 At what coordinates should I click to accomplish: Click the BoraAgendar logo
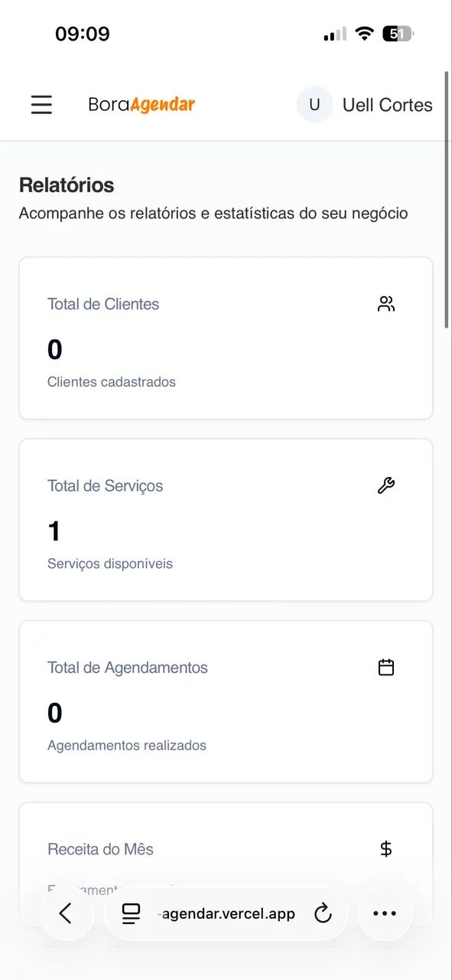pyautogui.click(x=141, y=104)
